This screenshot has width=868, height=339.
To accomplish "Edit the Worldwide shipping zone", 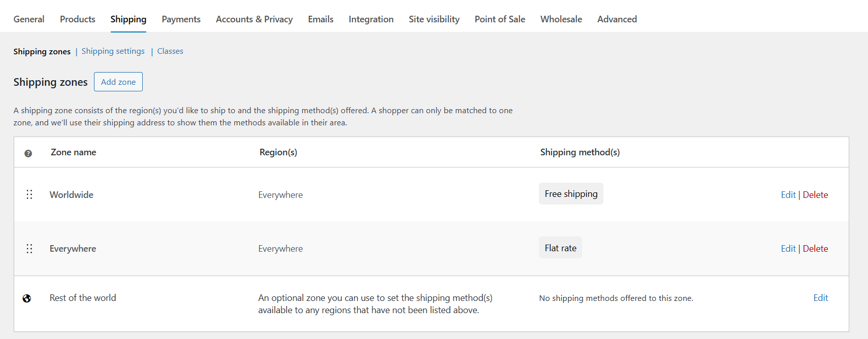I will (788, 194).
